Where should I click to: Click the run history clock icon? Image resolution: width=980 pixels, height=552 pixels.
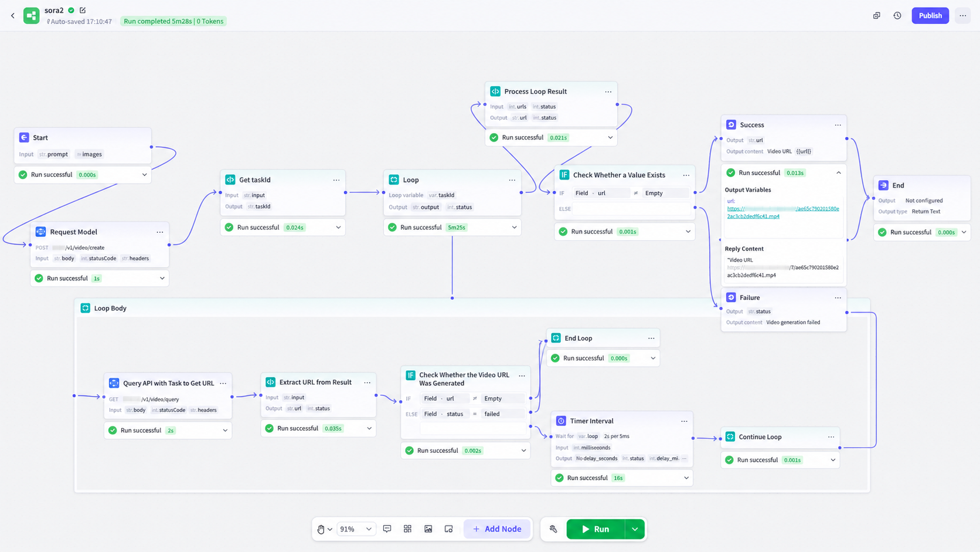pyautogui.click(x=897, y=16)
